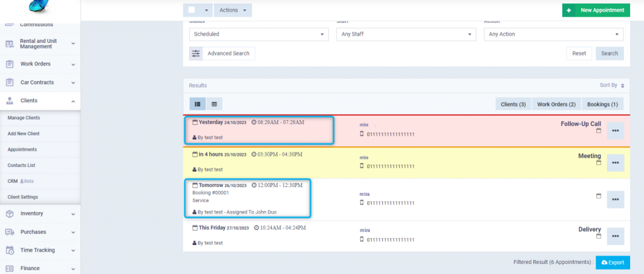Viewport: 644px width, 274px height.
Task: Click phone icon in Follow-Up Call row
Action: point(362,134)
